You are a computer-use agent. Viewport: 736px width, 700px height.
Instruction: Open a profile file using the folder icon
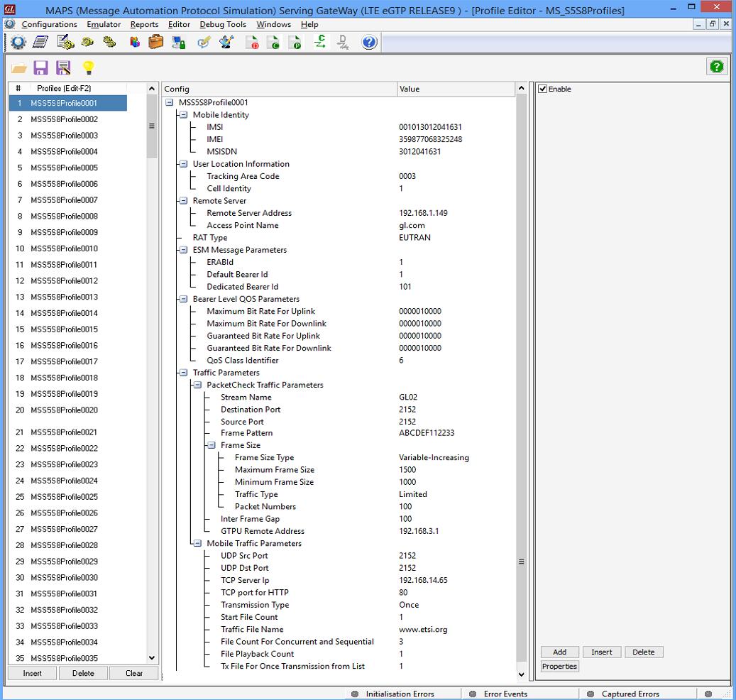[x=18, y=66]
